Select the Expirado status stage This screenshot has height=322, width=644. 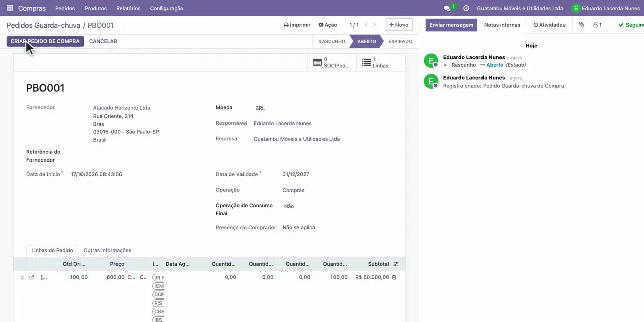(x=400, y=41)
